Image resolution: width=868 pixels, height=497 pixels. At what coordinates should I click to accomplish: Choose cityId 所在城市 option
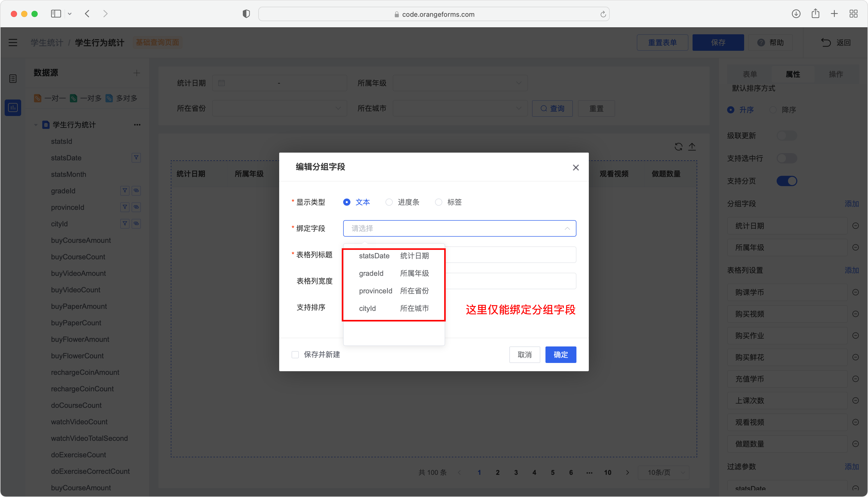[x=393, y=309]
